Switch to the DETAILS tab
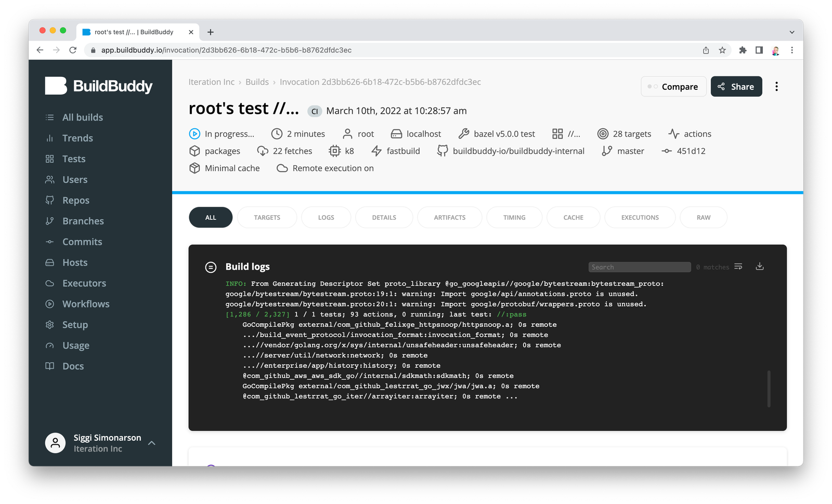832x504 pixels. click(x=384, y=218)
